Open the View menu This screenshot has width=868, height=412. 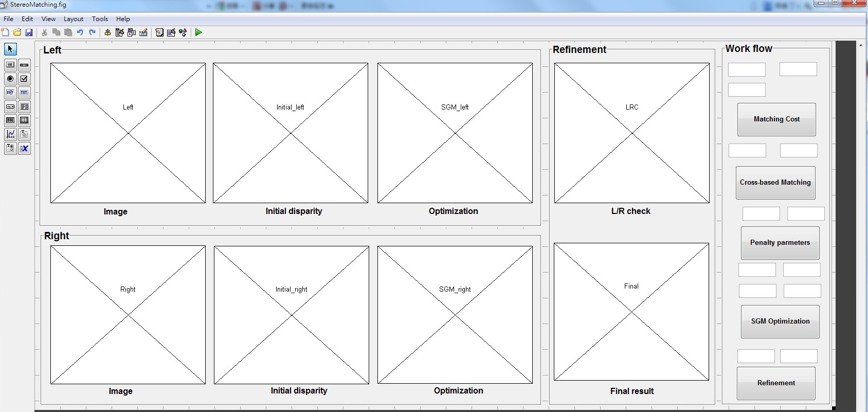[48, 19]
